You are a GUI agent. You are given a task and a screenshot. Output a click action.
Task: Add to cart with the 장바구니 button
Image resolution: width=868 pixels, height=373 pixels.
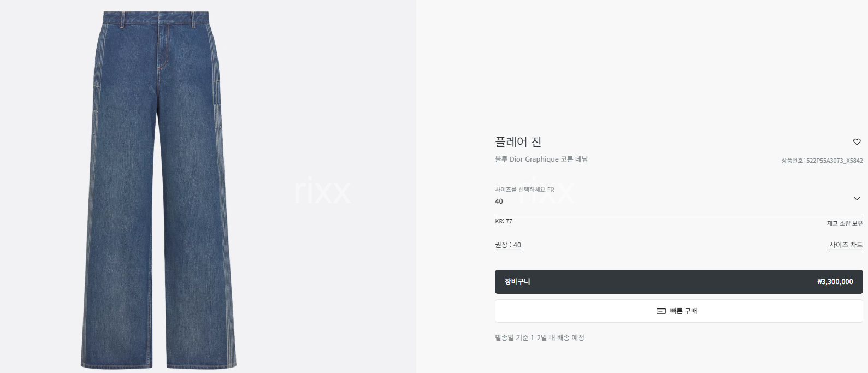coord(678,282)
